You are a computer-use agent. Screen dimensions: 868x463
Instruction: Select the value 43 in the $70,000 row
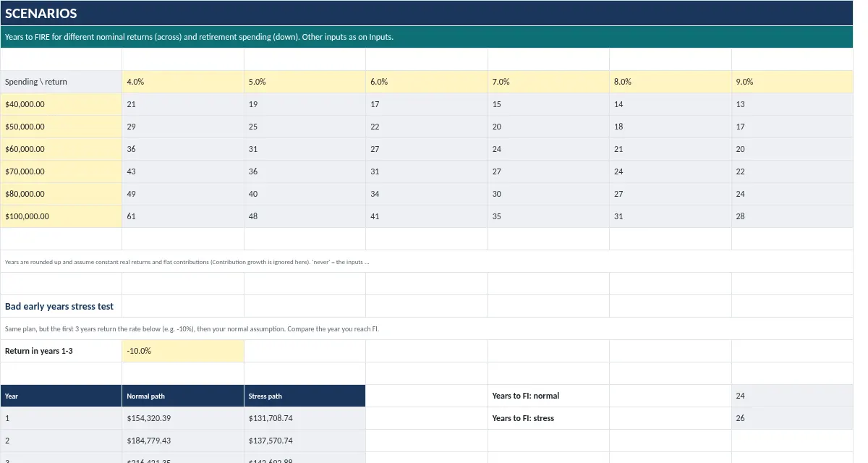pos(183,171)
